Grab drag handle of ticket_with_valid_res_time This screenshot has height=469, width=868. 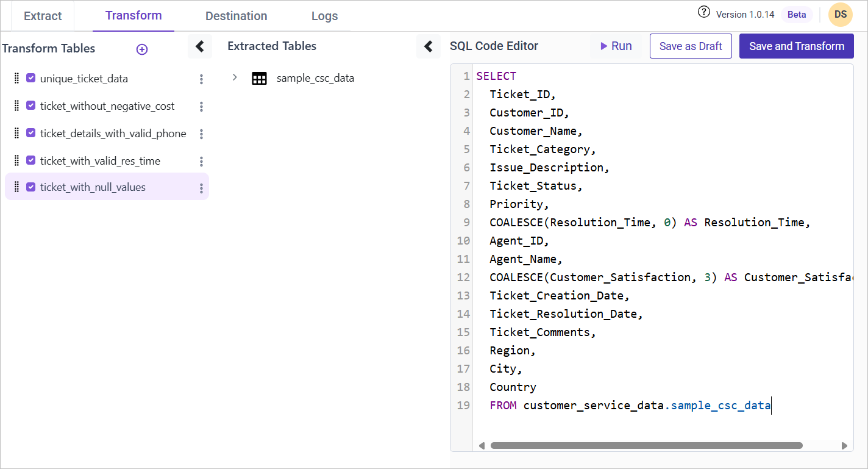(17, 161)
